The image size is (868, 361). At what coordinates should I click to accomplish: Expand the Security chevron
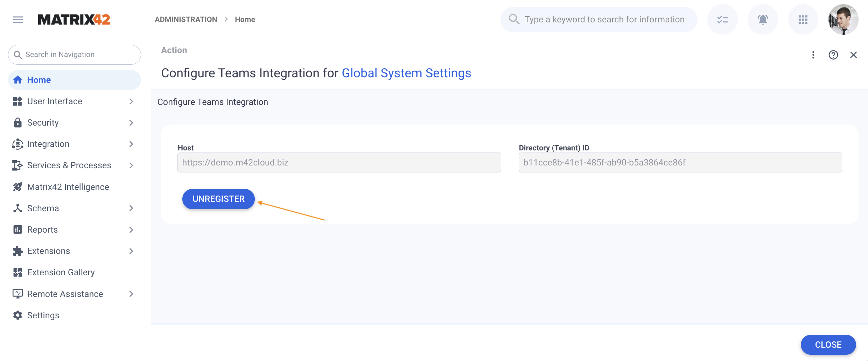pyautogui.click(x=131, y=122)
